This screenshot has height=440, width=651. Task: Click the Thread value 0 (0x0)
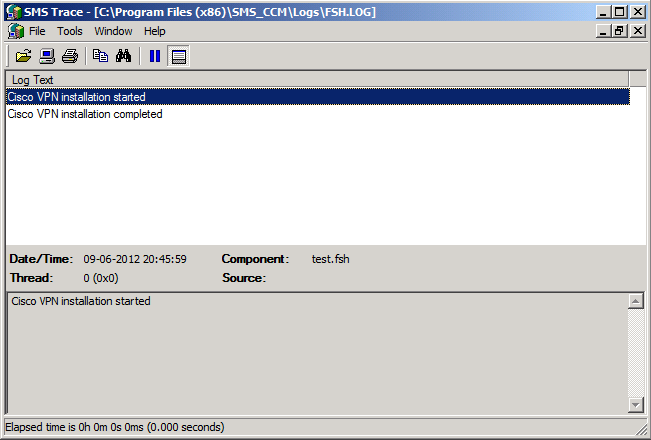[101, 278]
